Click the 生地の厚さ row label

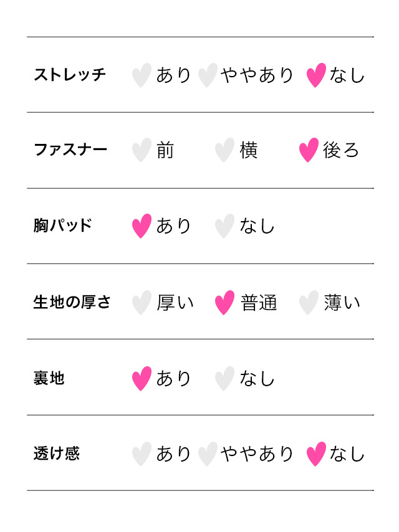coord(72,302)
